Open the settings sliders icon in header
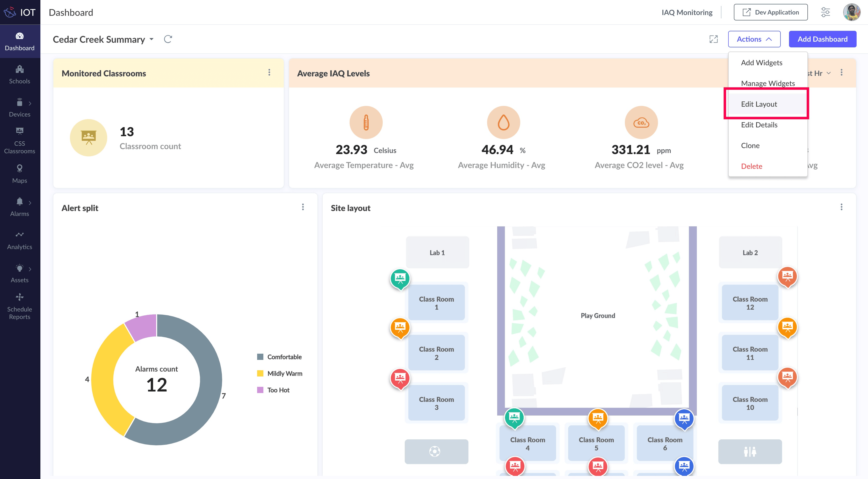Screen dimensions: 868x479 [825, 12]
